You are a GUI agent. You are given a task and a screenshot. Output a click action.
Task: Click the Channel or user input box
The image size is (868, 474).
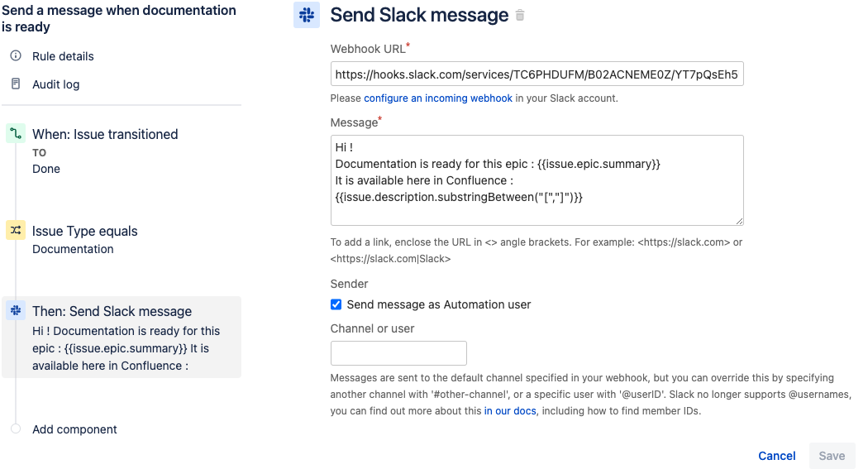pos(398,353)
